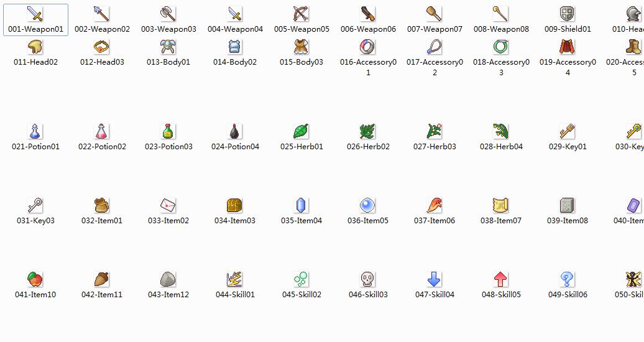Select the 009-Shield01 shield icon

click(568, 14)
